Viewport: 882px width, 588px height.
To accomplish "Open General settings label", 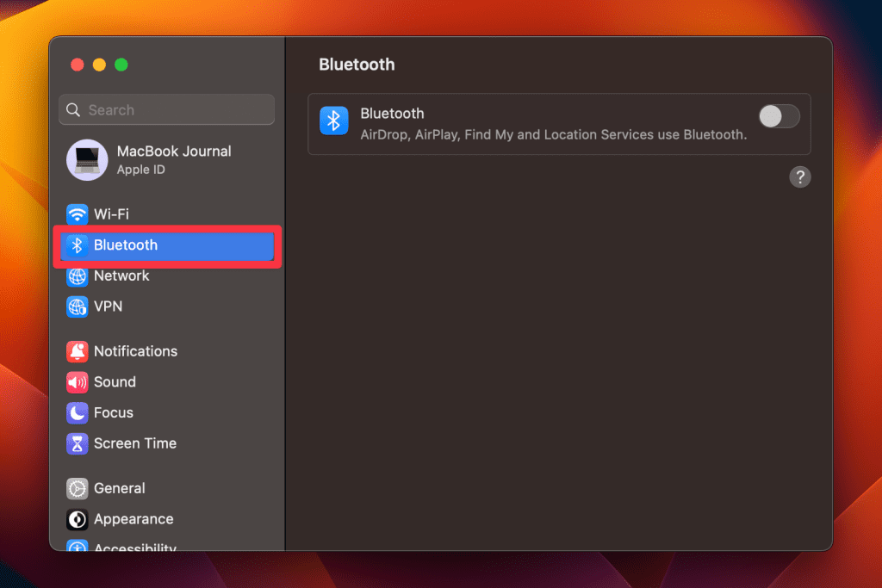I will (119, 488).
